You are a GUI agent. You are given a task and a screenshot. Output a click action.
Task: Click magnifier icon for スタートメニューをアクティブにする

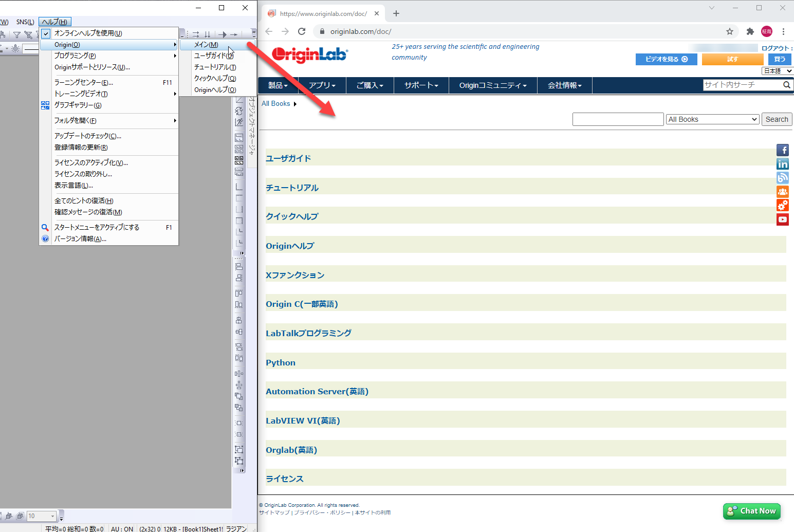pyautogui.click(x=45, y=228)
